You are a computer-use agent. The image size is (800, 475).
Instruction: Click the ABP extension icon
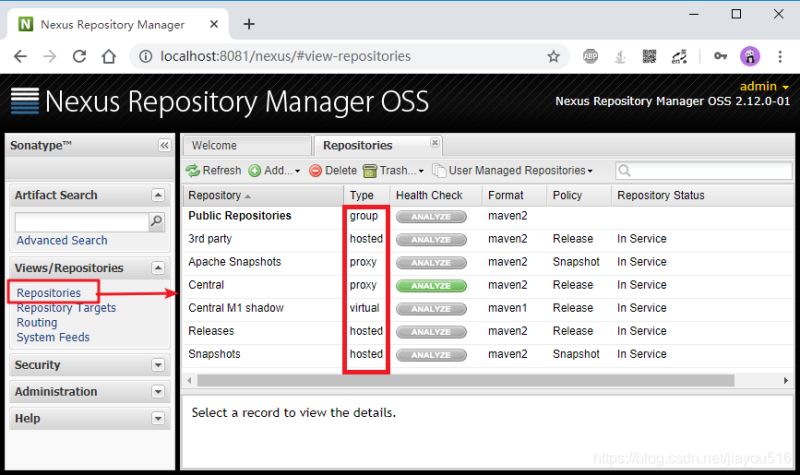pyautogui.click(x=590, y=56)
